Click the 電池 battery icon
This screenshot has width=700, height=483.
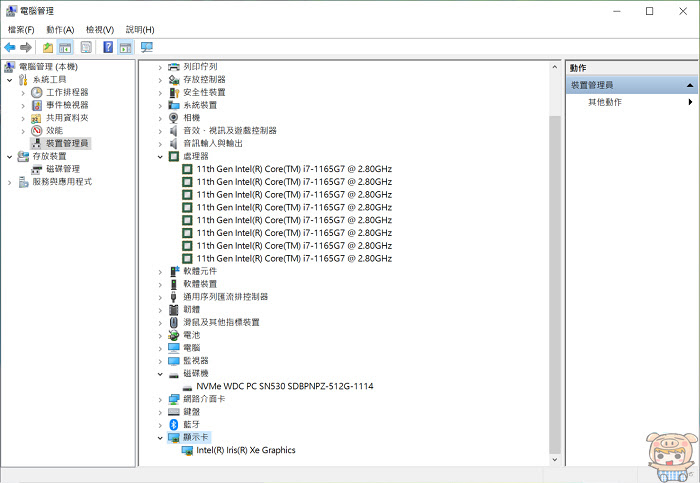[174, 335]
